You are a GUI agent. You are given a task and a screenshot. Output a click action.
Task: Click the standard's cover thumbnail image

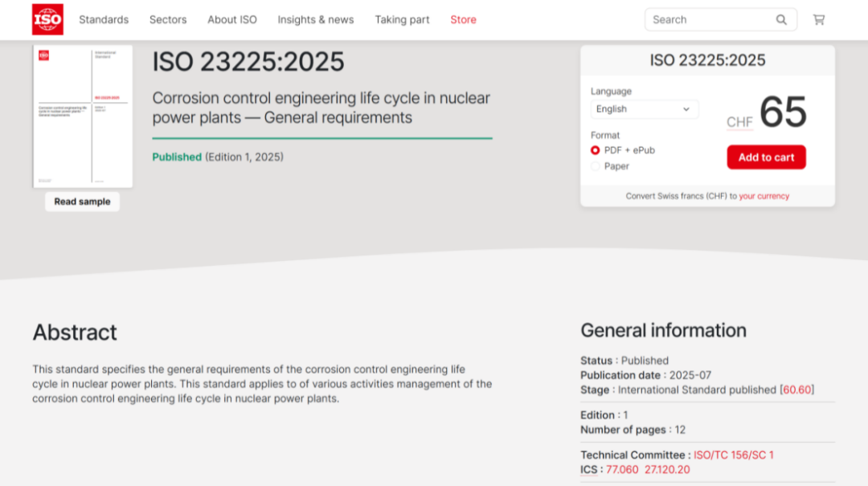coord(83,116)
